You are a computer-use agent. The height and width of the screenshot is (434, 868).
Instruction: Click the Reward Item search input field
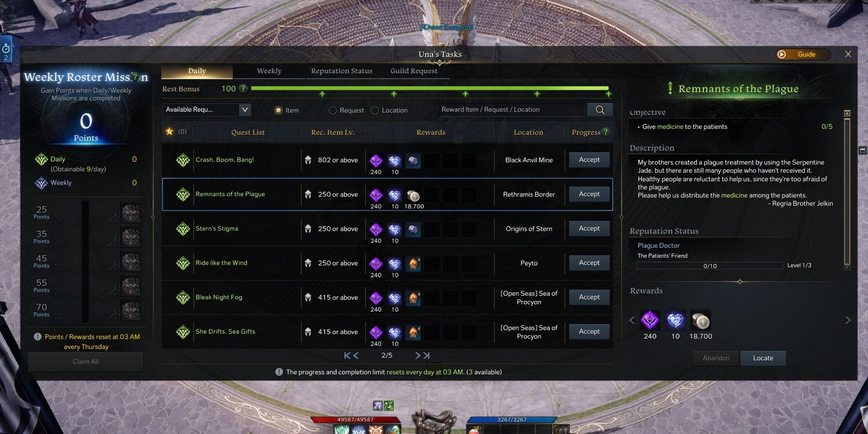pyautogui.click(x=511, y=110)
